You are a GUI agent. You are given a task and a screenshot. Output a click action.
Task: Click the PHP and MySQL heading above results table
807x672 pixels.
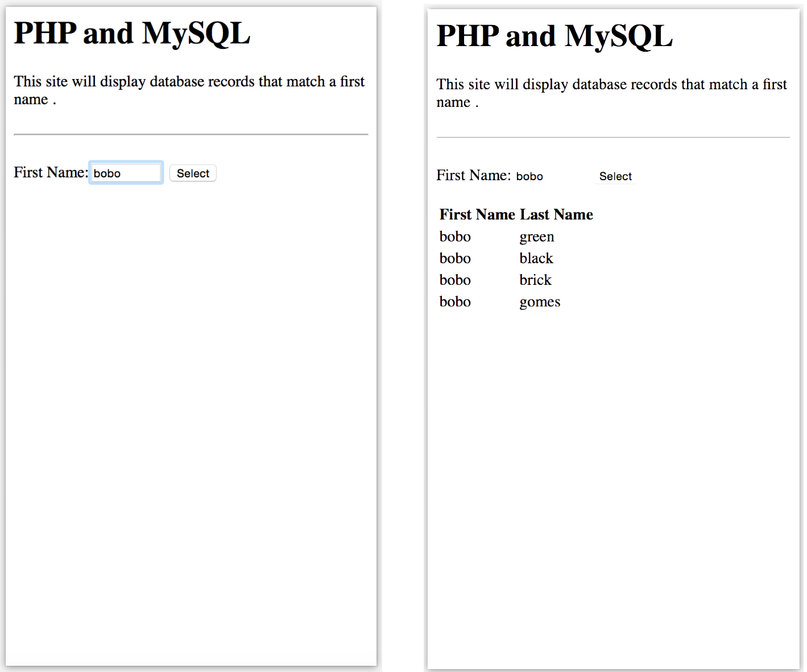(554, 36)
